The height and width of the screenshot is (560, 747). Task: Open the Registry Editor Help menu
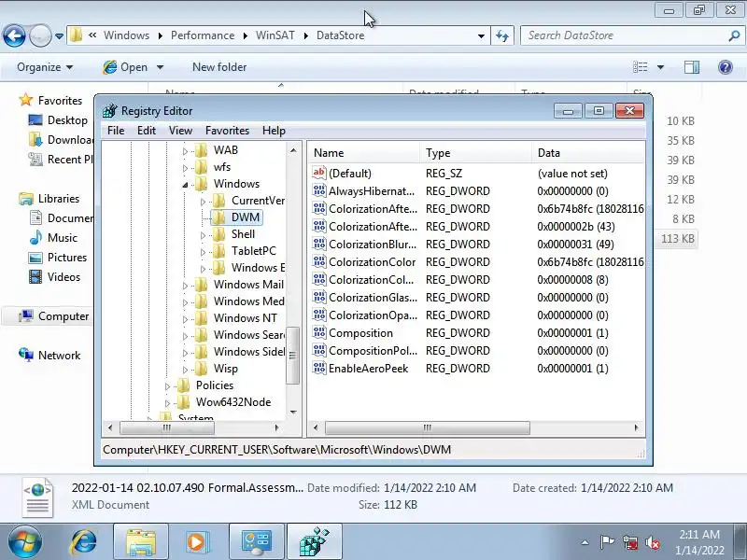(x=274, y=131)
